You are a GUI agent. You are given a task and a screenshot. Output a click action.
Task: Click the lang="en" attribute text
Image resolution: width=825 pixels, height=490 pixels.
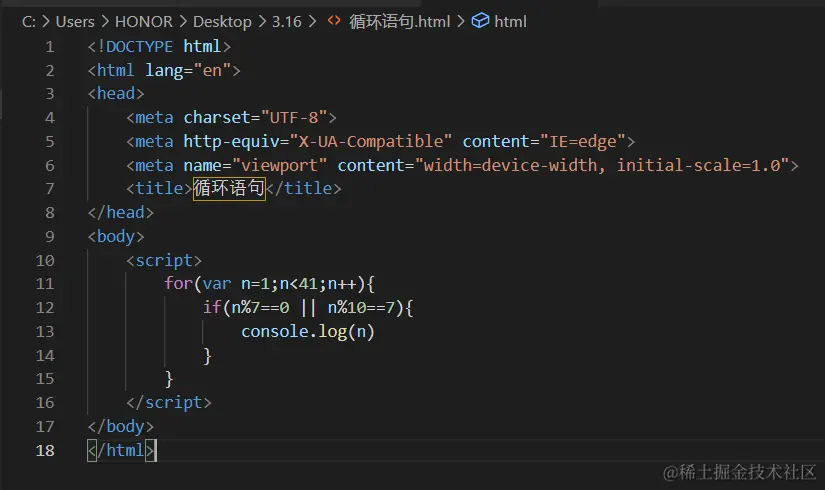point(188,71)
